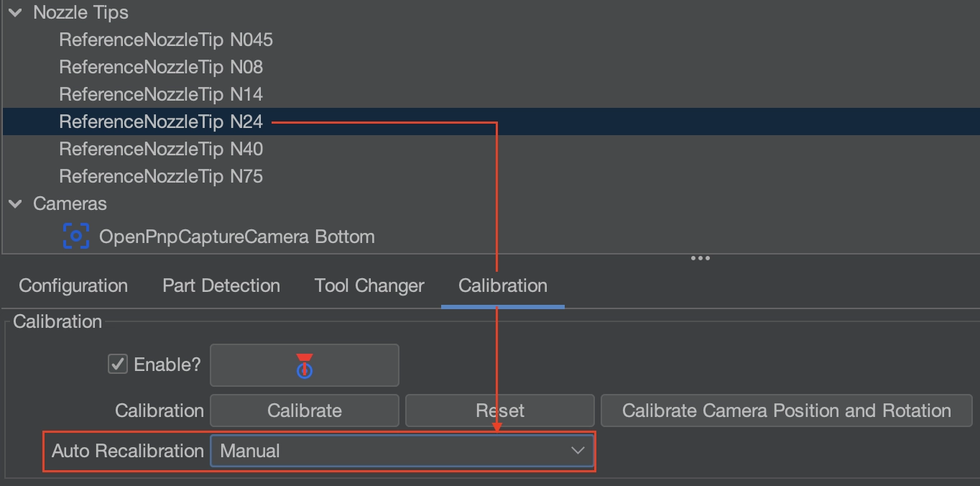Click Calibrate Camera Position and Rotation
Screen dimensions: 980x486
786,411
